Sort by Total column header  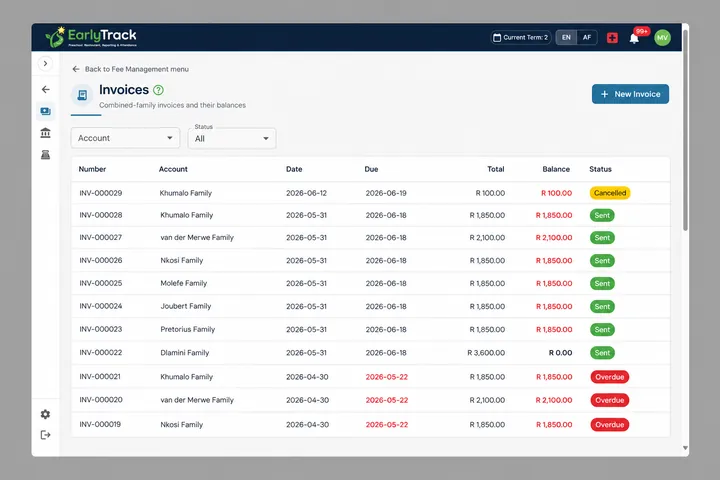495,169
